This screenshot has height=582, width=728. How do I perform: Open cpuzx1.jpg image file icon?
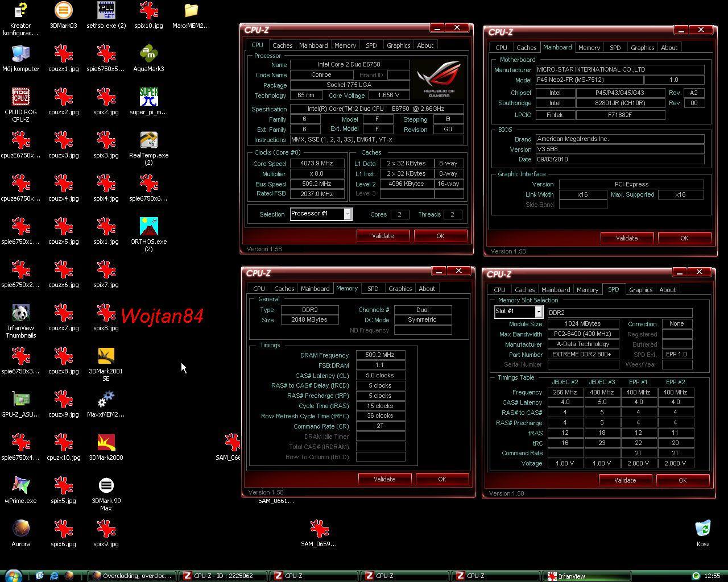(63, 58)
